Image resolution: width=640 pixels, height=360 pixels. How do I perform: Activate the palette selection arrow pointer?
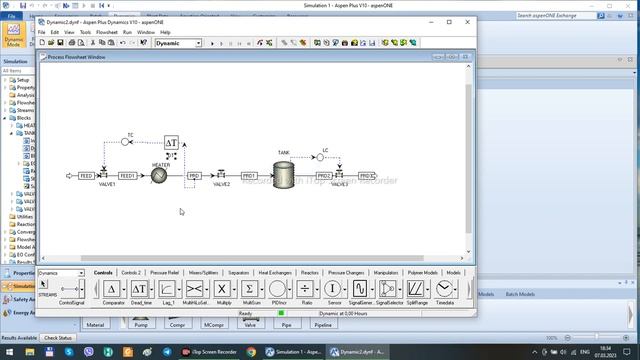[43, 284]
